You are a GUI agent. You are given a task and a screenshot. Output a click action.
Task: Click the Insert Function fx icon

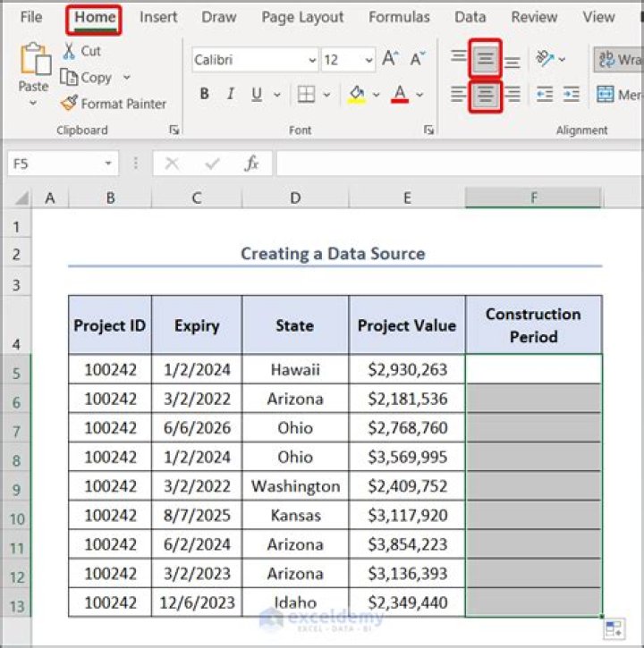pyautogui.click(x=252, y=164)
